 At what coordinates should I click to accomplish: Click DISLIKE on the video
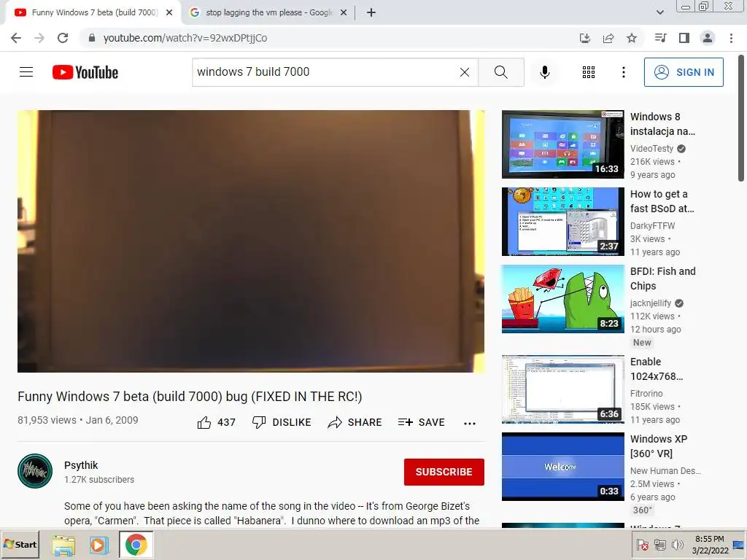click(282, 422)
